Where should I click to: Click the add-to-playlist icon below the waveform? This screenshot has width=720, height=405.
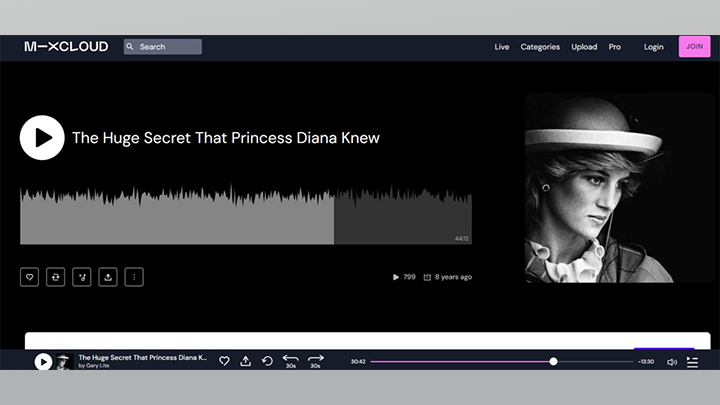(x=82, y=277)
